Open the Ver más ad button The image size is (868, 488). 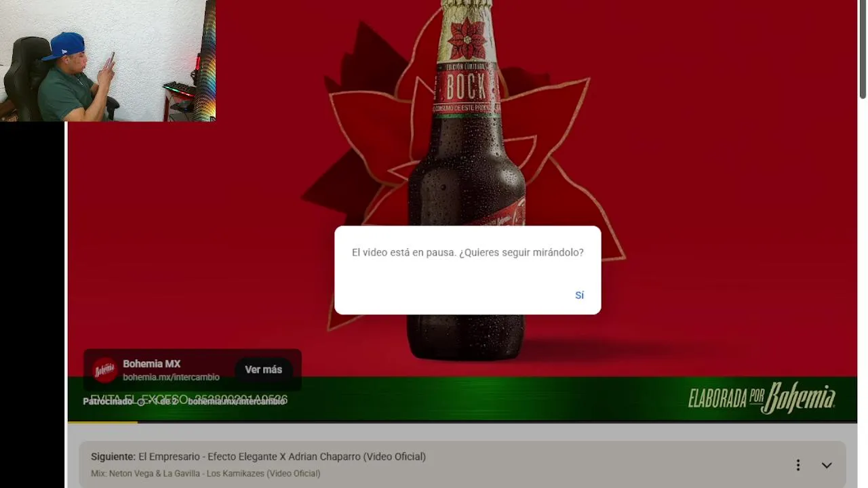[x=263, y=369]
